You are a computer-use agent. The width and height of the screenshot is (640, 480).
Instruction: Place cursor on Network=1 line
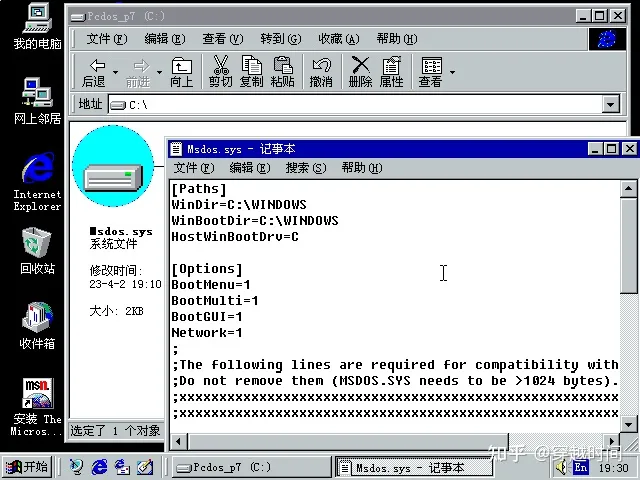pyautogui.click(x=207, y=333)
